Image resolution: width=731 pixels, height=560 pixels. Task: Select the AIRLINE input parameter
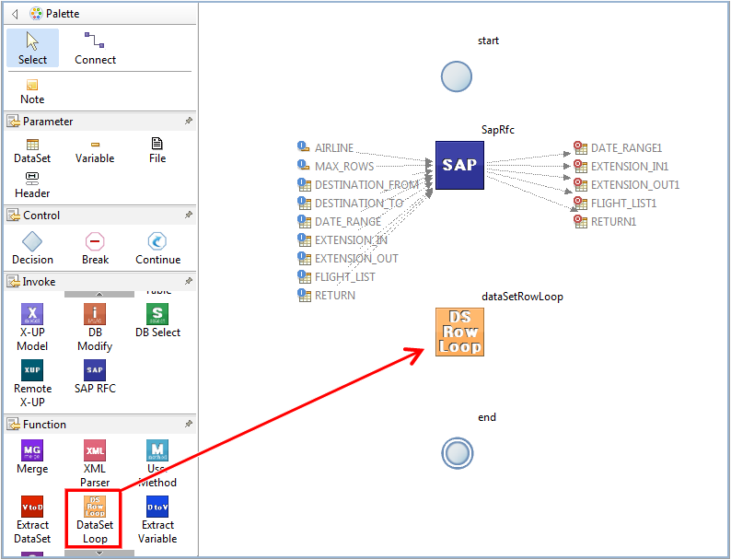pyautogui.click(x=326, y=147)
